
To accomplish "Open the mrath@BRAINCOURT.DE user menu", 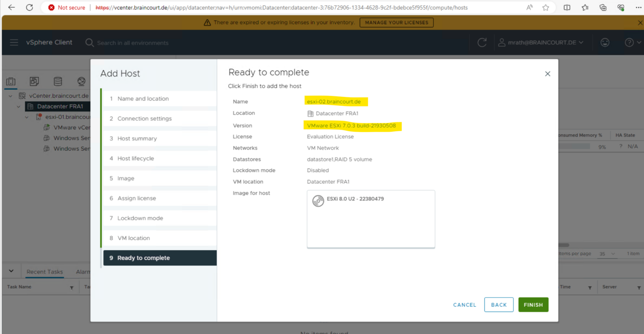I will click(x=541, y=42).
